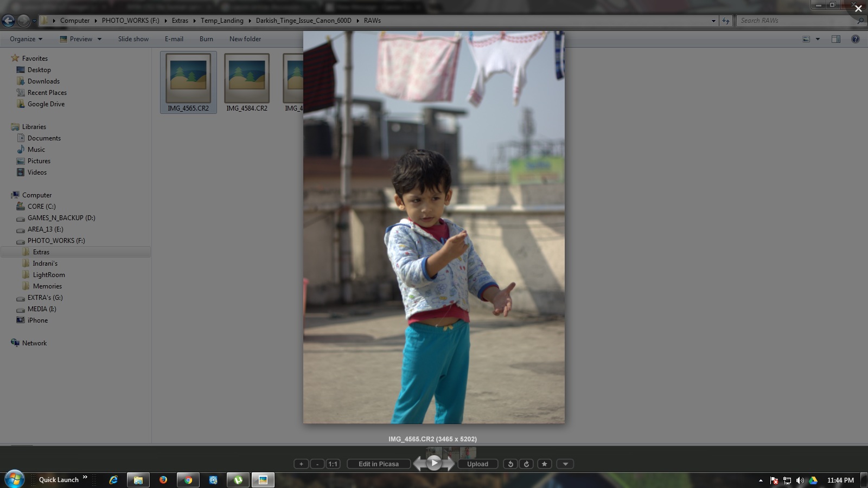The height and width of the screenshot is (488, 868).
Task: Go to the previous photo arrow
Action: (419, 464)
